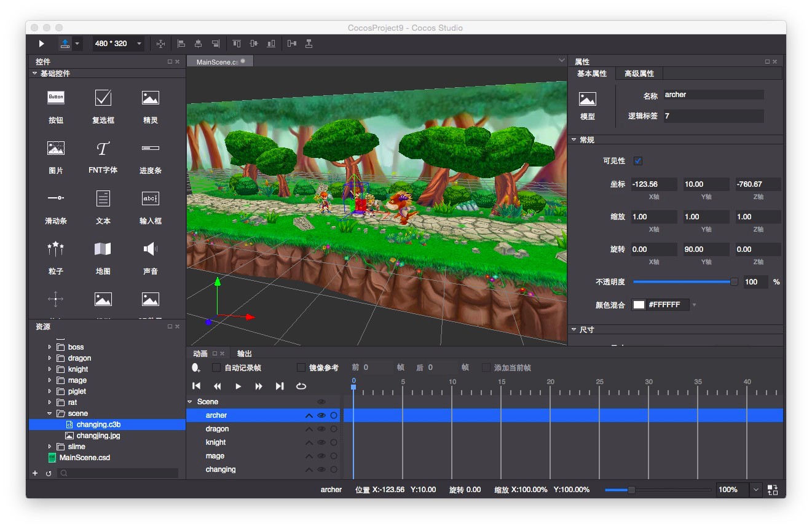Select the 声音 audio widget
The width and height of the screenshot is (812, 529).
point(151,257)
